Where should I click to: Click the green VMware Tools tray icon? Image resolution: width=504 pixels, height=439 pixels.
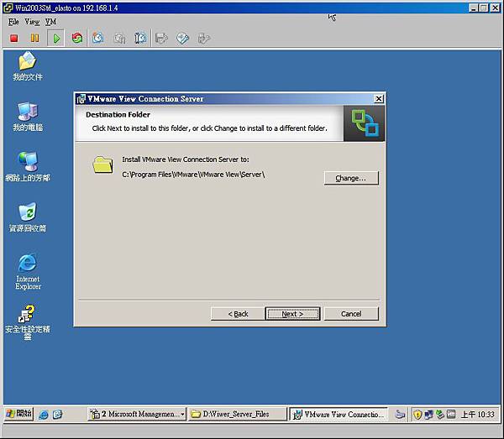click(x=440, y=415)
